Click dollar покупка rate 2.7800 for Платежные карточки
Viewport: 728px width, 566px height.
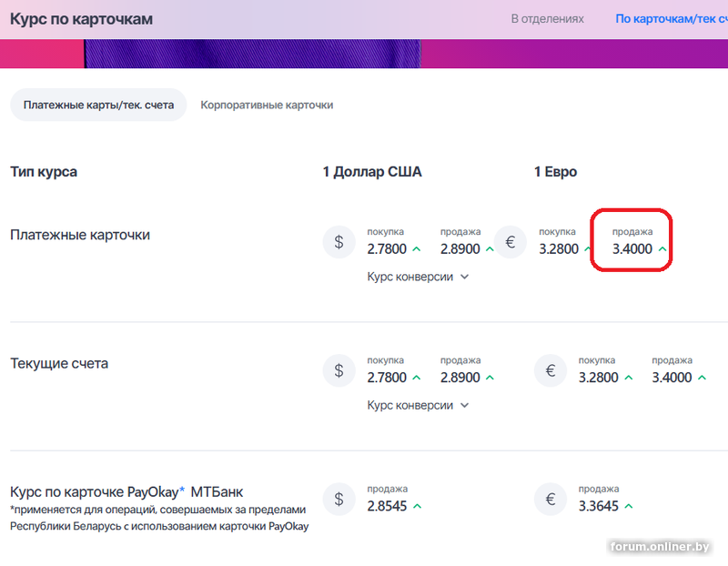[x=387, y=248]
